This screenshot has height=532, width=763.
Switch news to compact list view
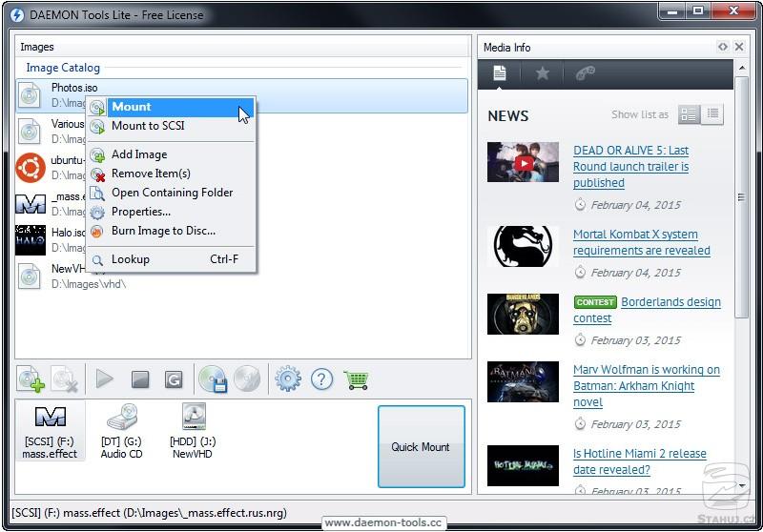(712, 114)
